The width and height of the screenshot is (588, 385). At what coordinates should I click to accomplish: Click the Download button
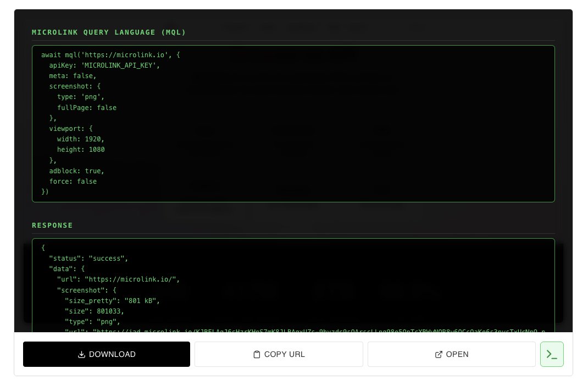point(107,354)
